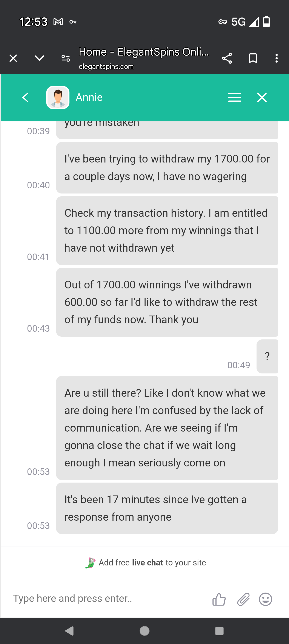The image size is (289, 644).
Task: Open Android recent apps square
Action: pyautogui.click(x=219, y=631)
